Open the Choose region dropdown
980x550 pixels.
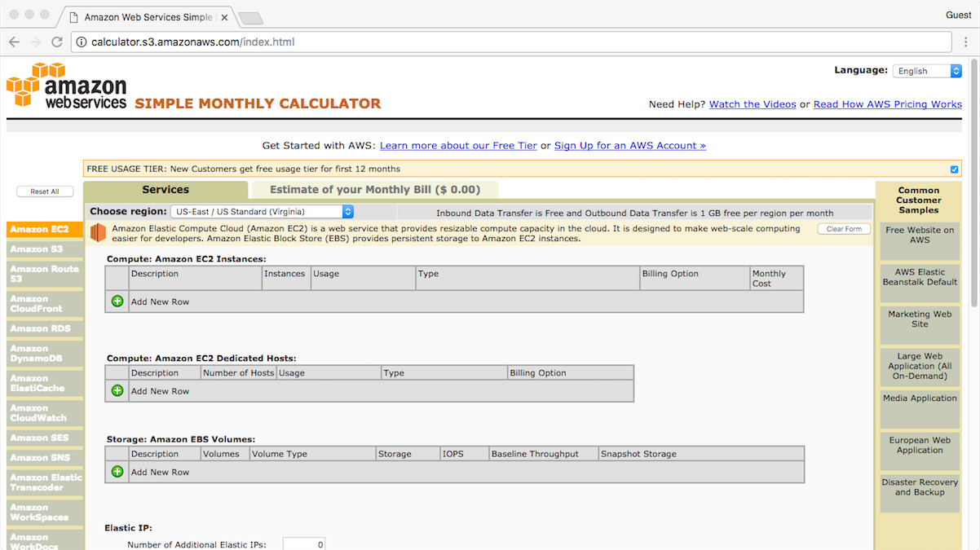[263, 212]
